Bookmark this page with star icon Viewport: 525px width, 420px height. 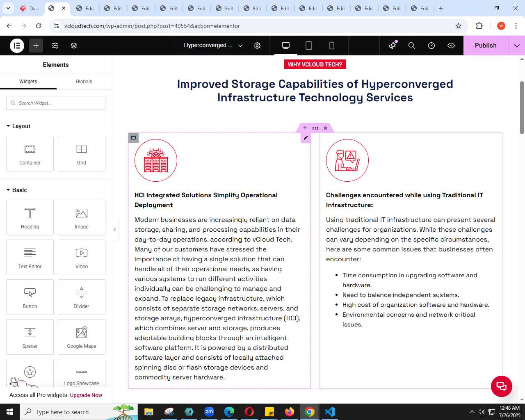pyautogui.click(x=459, y=26)
